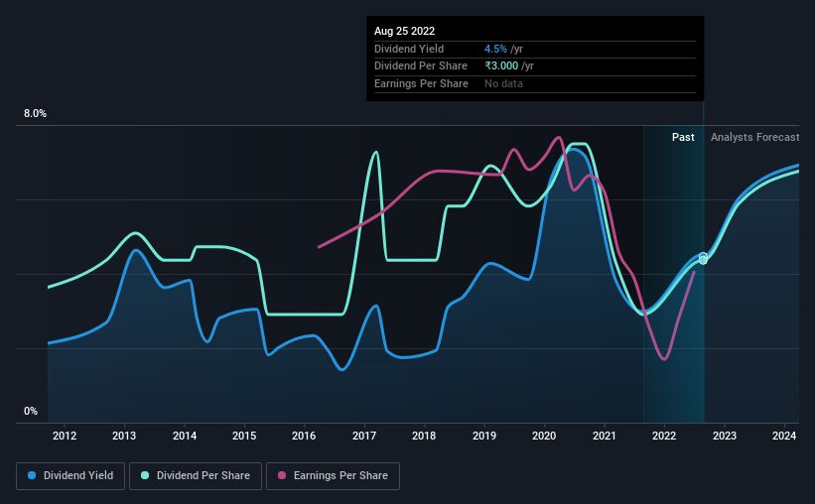Click the teal Dividend Per Share legend dot

145,475
